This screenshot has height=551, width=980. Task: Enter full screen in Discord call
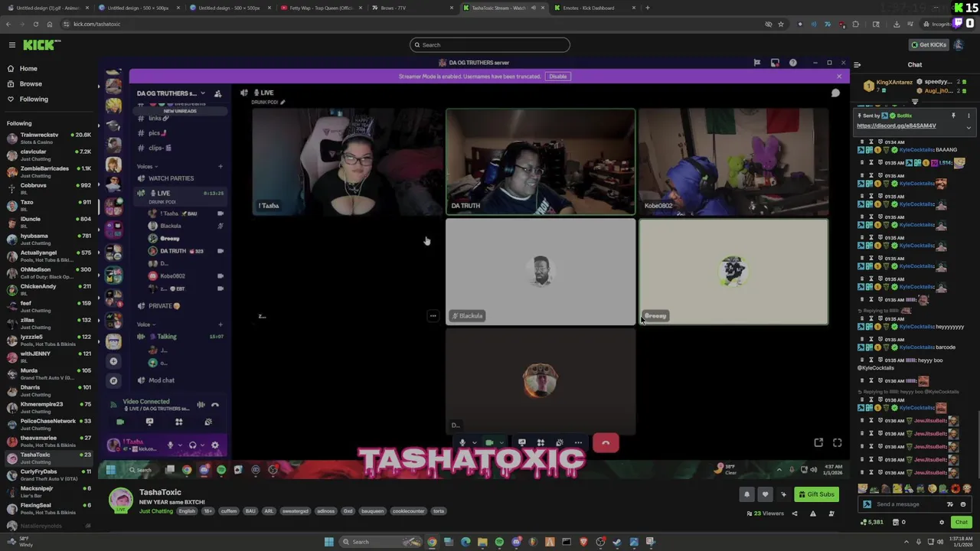(x=837, y=443)
